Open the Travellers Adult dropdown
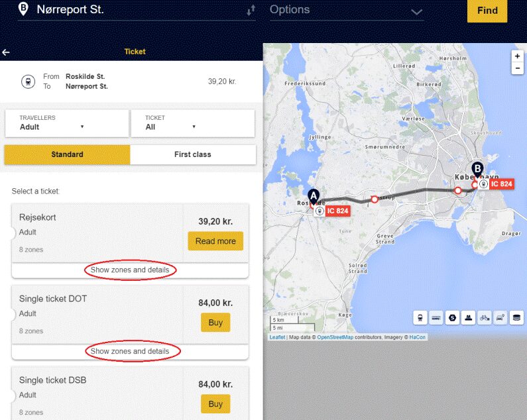 click(66, 123)
